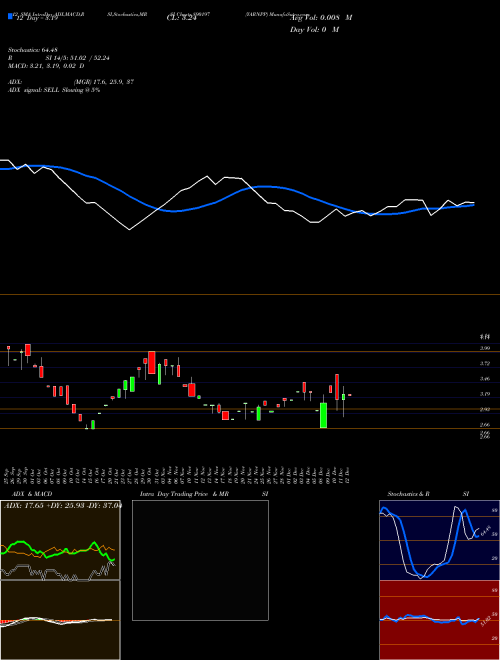The image size is (500, 660).
Task: Click the 3.72 price axis label
Action: 485,363
